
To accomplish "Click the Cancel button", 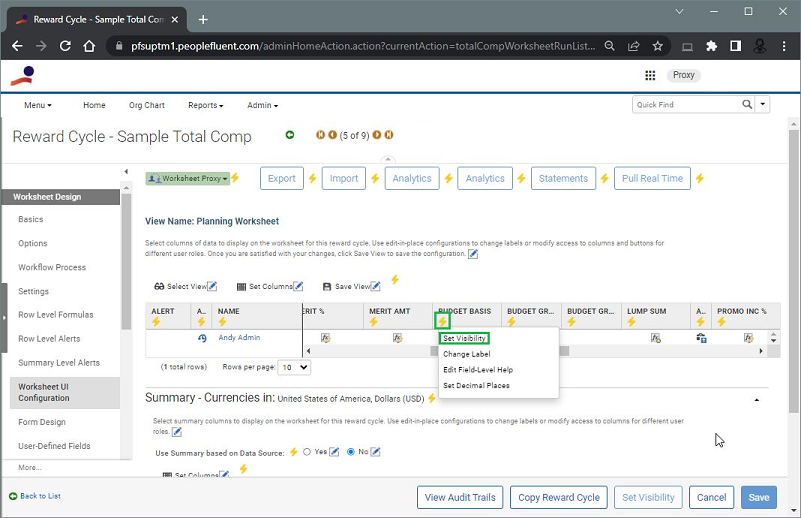I will tap(712, 497).
